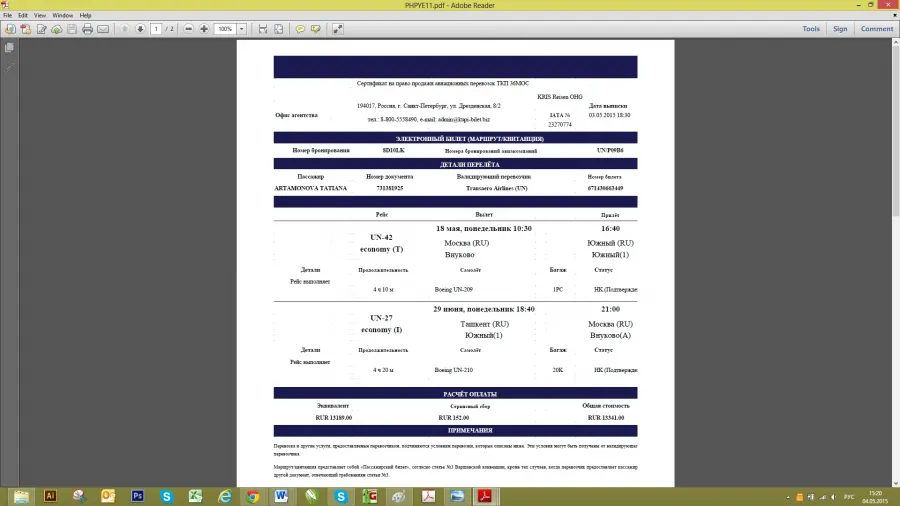
Task: Open Internet Explorer from taskbar
Action: 224,496
